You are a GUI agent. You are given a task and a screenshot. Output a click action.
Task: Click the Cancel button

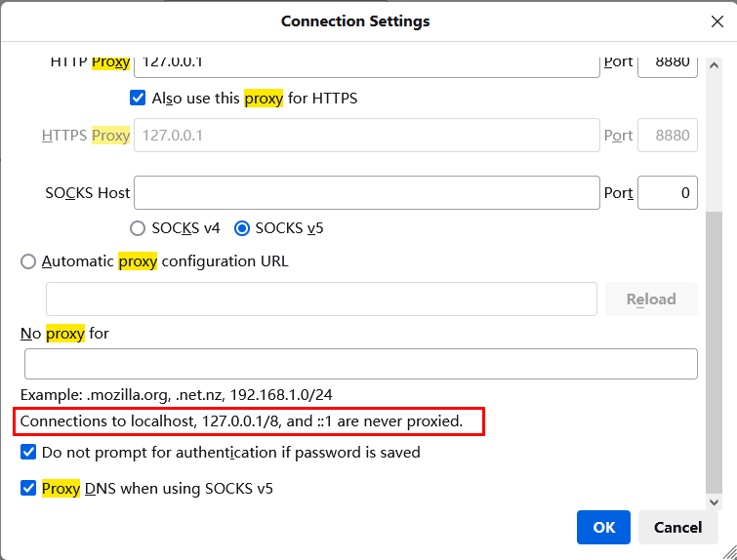[x=677, y=527]
